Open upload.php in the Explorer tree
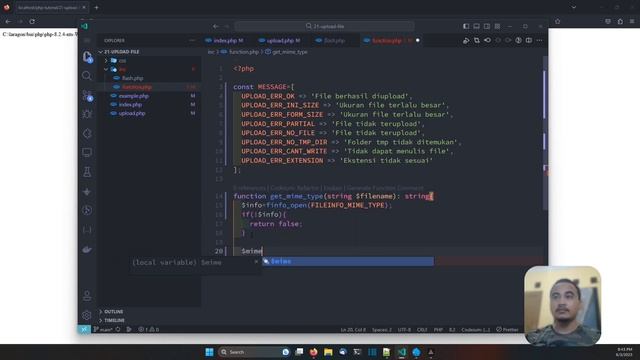Image resolution: width=640 pixels, height=360 pixels. click(x=132, y=113)
